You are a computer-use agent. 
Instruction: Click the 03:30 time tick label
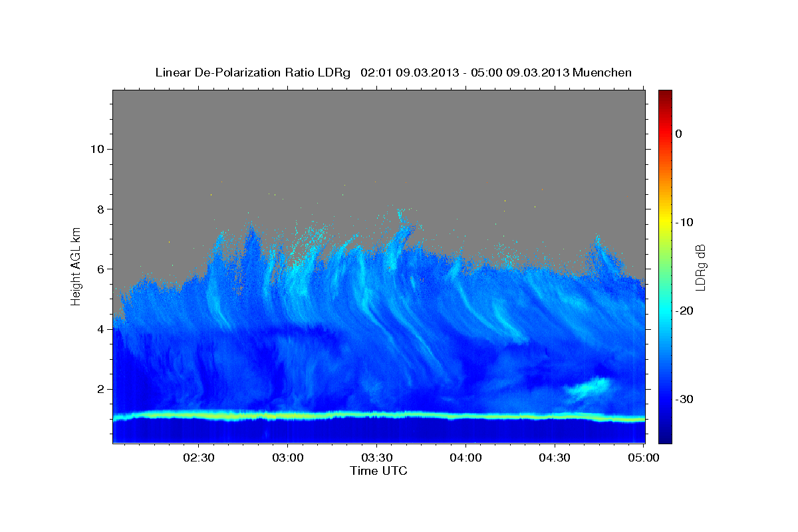pyautogui.click(x=376, y=458)
